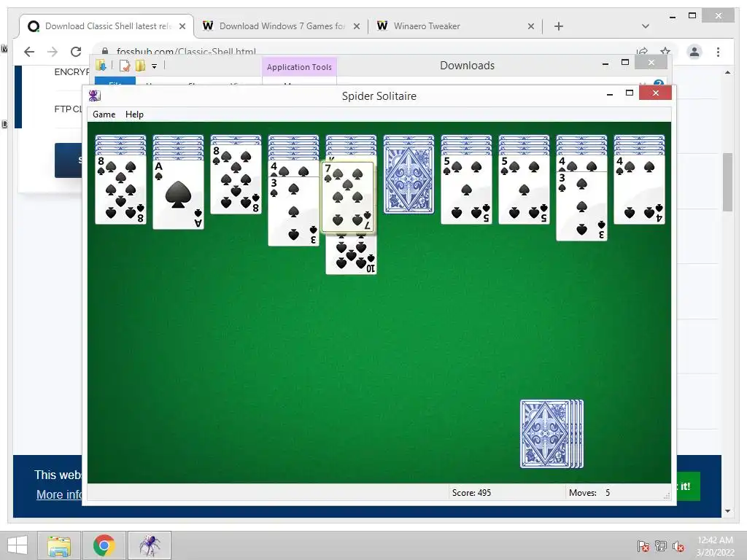
Task: Select the 5 of spades in the eighth column
Action: pos(524,190)
